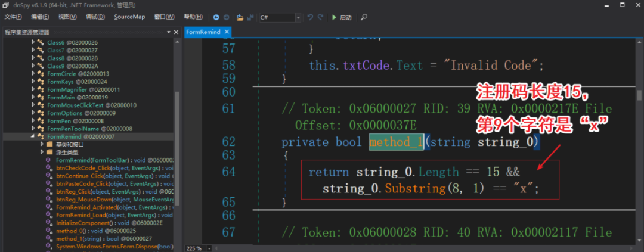
Task: Click FormOptions class icon
Action: (41, 113)
